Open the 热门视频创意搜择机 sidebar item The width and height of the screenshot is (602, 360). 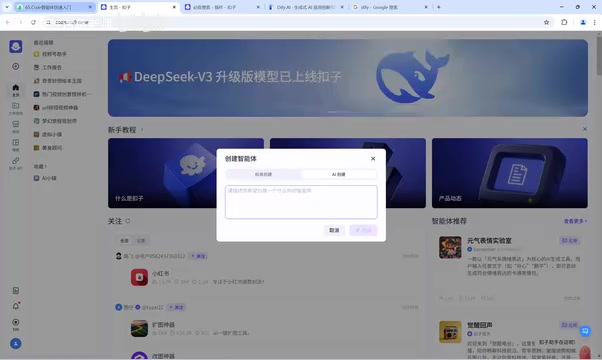[x=63, y=94]
